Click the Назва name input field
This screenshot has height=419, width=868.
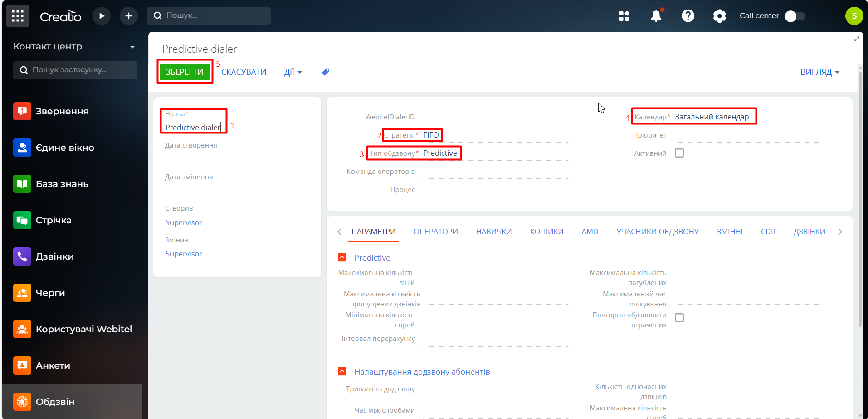[237, 128]
